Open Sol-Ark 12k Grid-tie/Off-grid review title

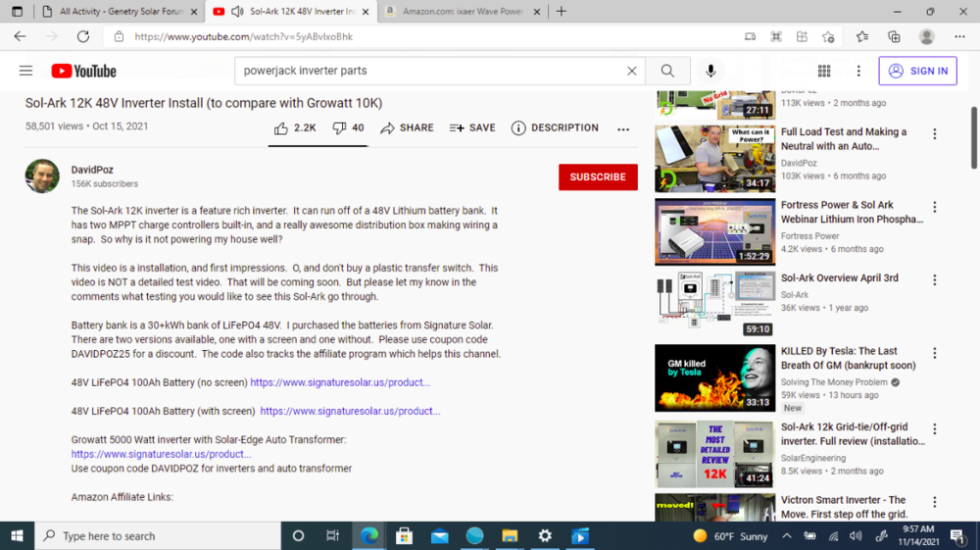(x=853, y=433)
